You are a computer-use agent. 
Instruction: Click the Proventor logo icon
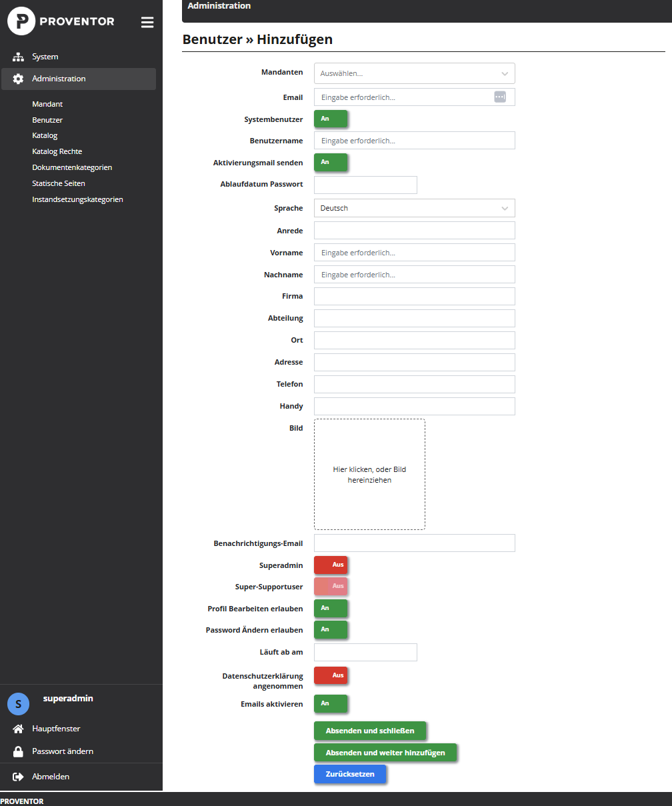(x=21, y=21)
